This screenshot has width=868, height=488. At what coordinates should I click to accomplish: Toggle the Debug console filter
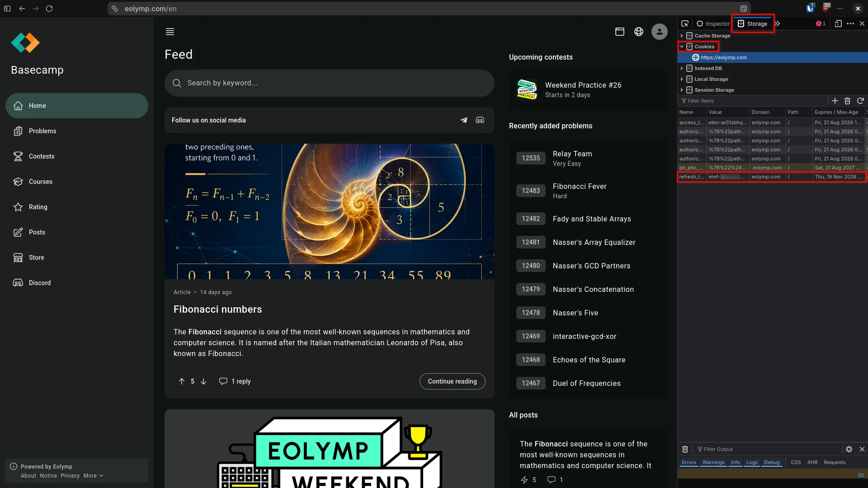tap(772, 462)
